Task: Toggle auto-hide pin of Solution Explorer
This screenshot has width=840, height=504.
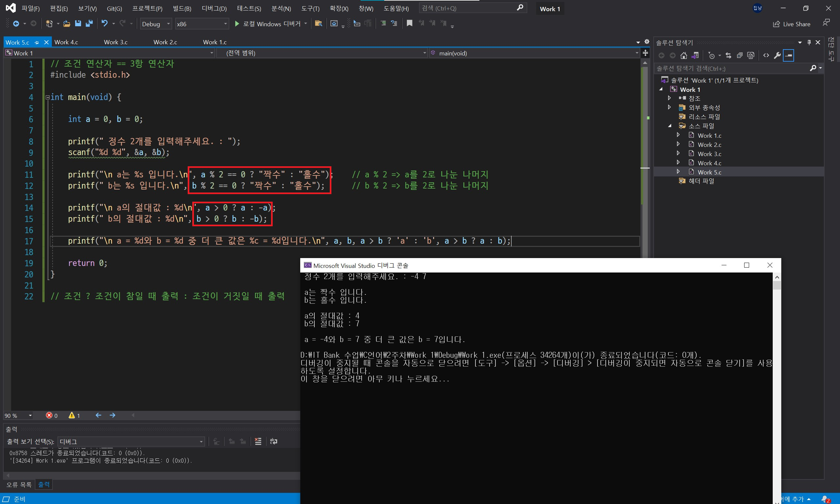Action: pos(809,42)
